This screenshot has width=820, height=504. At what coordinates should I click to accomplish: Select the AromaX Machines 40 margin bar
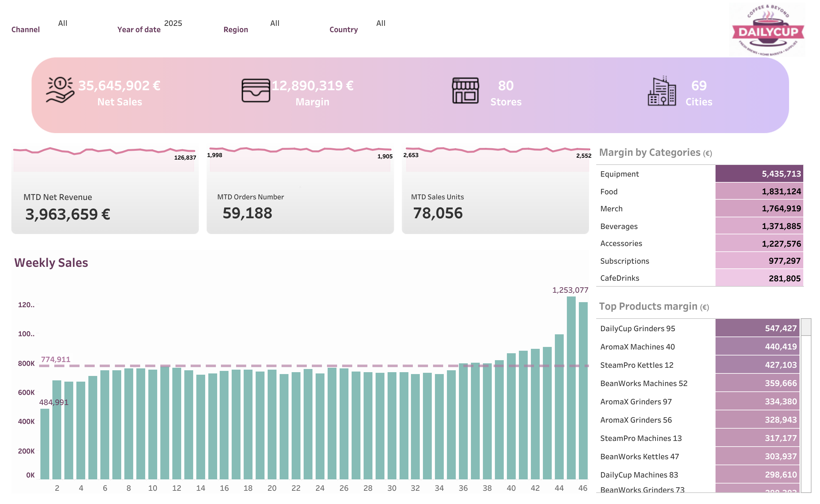[x=757, y=347]
